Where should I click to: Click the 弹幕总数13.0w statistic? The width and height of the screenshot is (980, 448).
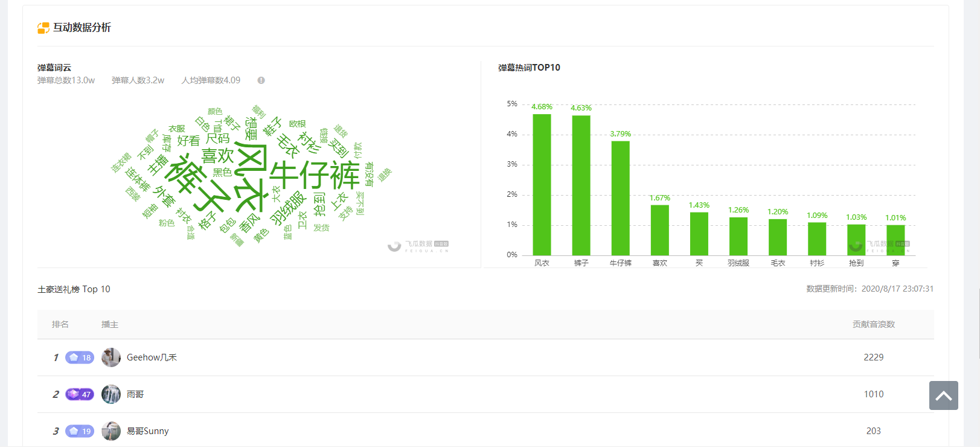pos(66,80)
